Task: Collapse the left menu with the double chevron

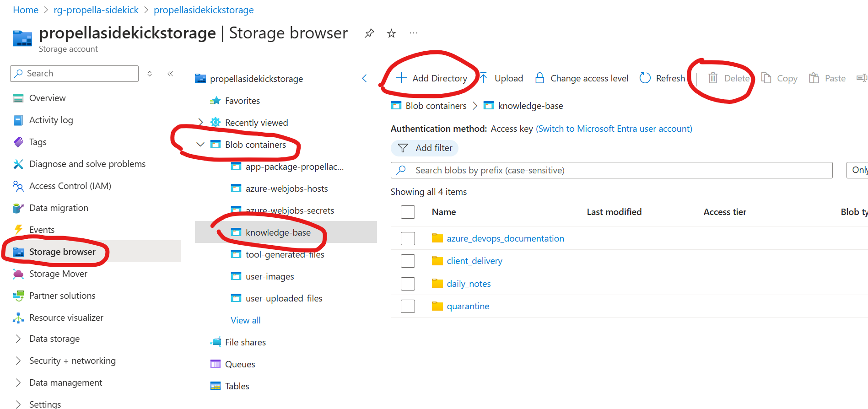Action: (170, 74)
